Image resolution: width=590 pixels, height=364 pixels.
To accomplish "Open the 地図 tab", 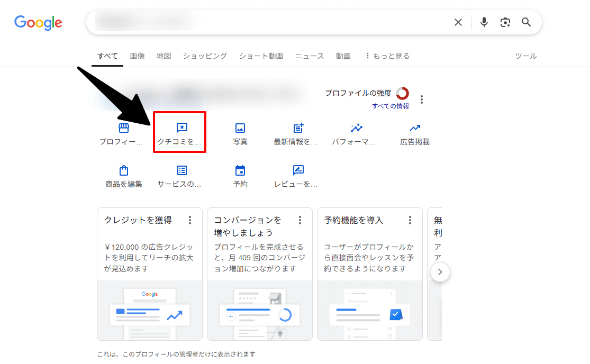I will [164, 56].
